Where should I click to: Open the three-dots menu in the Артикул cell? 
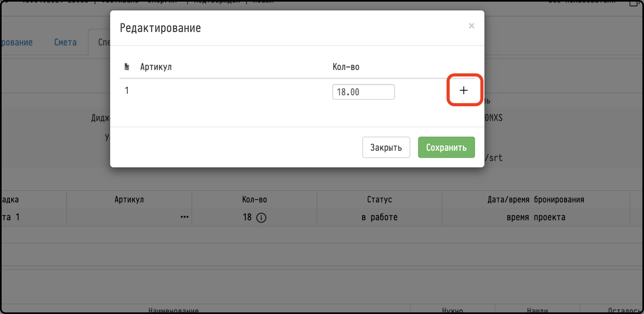point(184,217)
